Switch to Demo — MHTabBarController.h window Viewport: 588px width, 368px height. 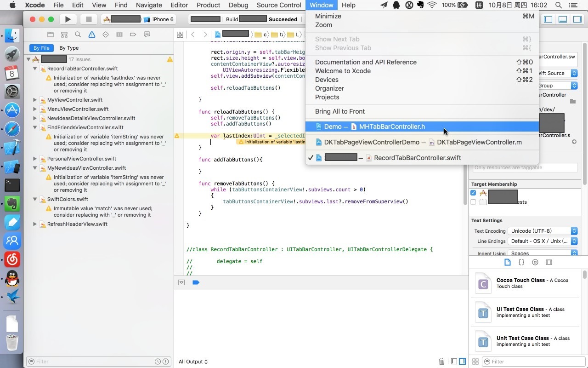[422, 126]
